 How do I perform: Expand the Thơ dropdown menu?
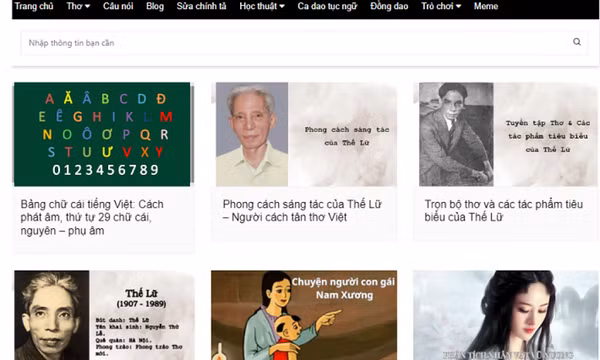click(x=78, y=6)
